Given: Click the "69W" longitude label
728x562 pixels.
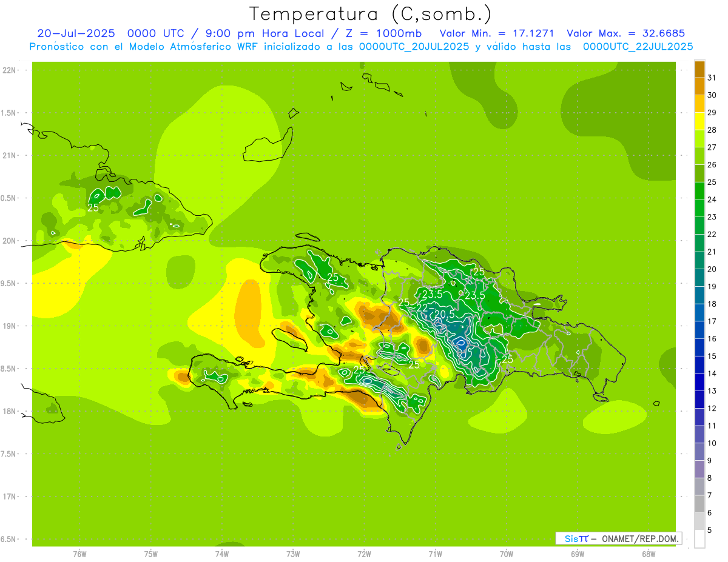Looking at the screenshot, I should point(578,554).
